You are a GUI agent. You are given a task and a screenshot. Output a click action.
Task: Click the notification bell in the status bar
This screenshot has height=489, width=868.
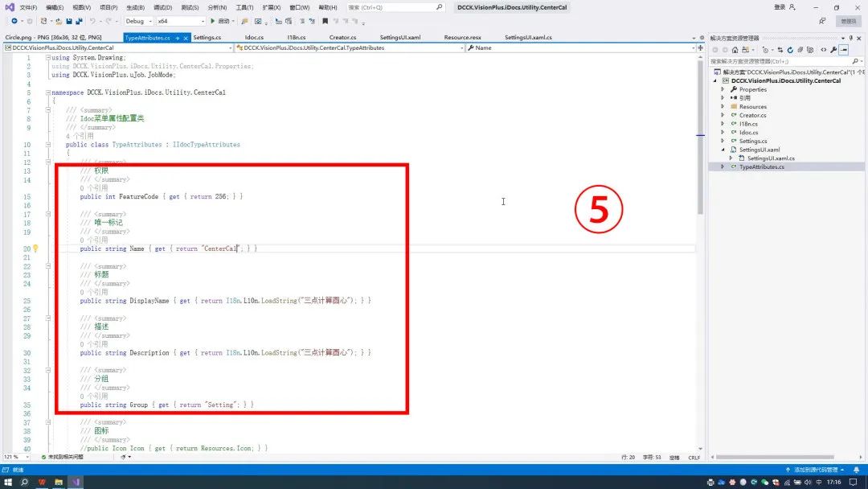[857, 470]
